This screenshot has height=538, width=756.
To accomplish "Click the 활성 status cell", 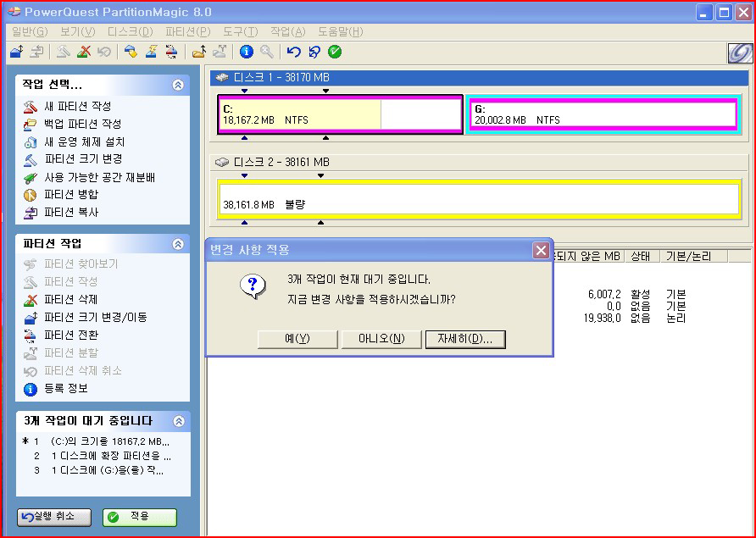I will tap(640, 294).
